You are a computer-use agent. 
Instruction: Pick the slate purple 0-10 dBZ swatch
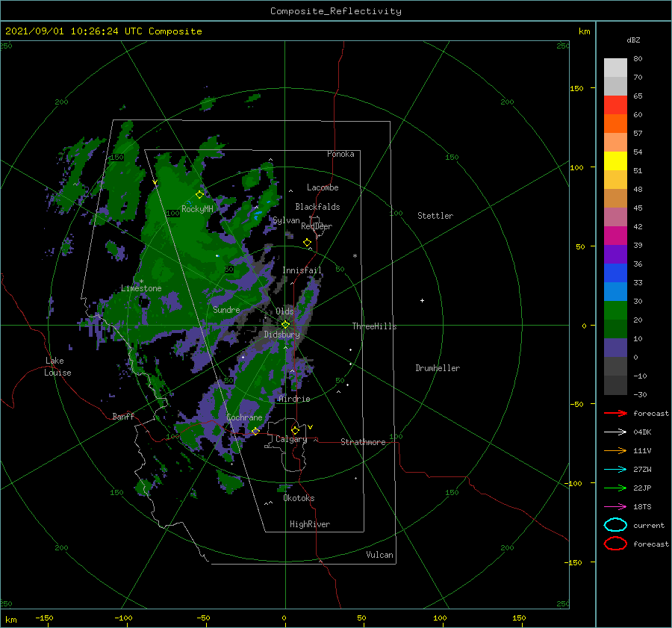(x=615, y=348)
